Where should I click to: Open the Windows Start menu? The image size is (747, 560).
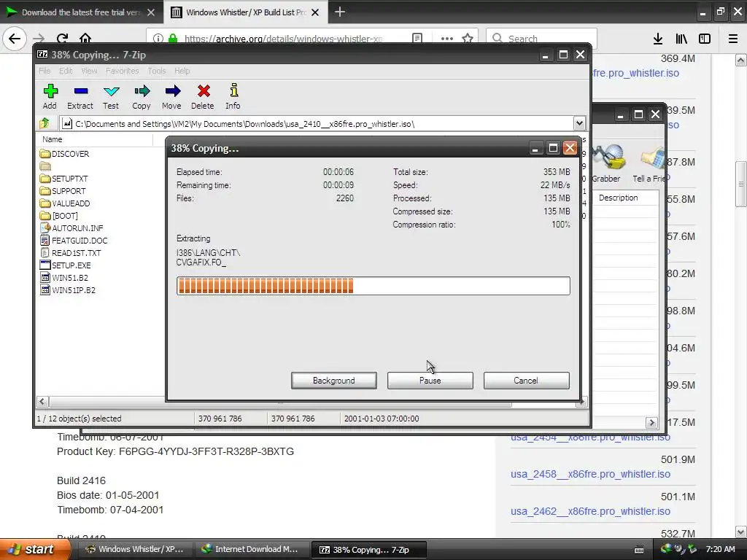click(x=34, y=549)
